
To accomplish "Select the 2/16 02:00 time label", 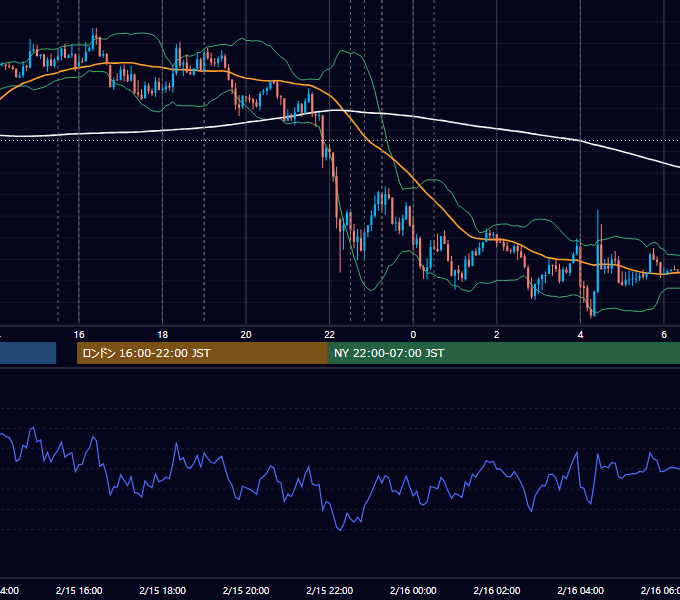I will coord(497,590).
